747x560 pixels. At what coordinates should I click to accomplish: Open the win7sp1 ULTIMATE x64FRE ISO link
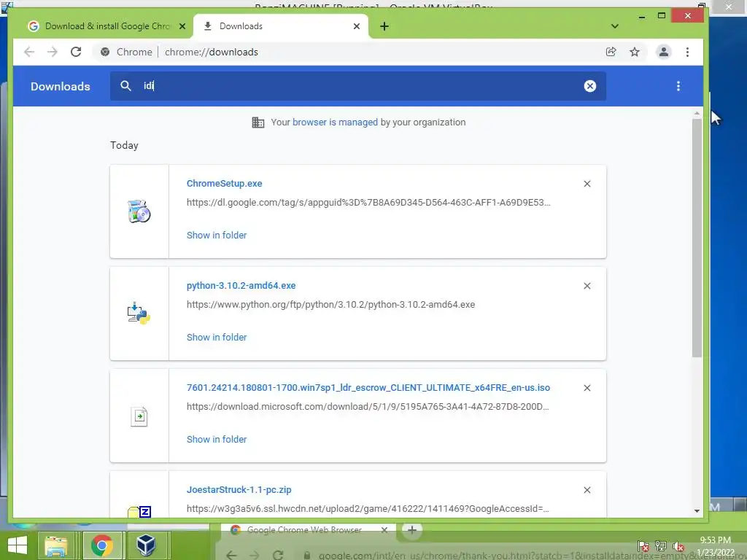tap(368, 388)
